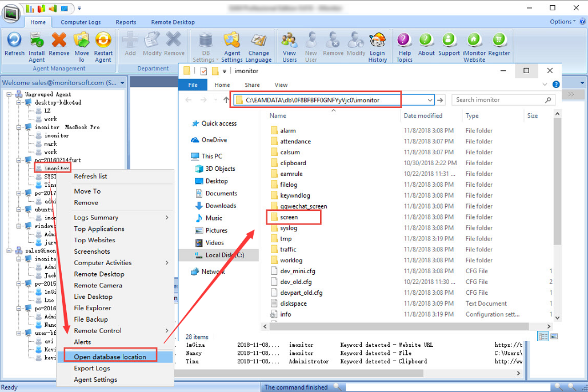Select Screenshots in the context menu

coord(92,251)
